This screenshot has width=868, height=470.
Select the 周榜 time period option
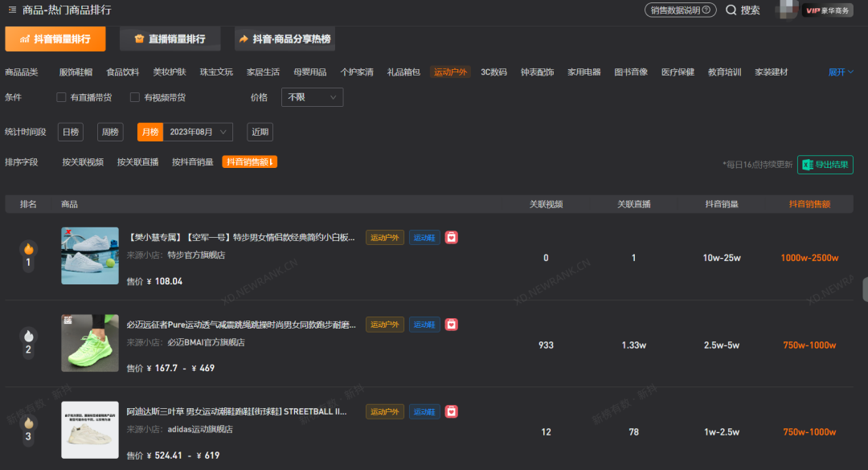click(110, 132)
